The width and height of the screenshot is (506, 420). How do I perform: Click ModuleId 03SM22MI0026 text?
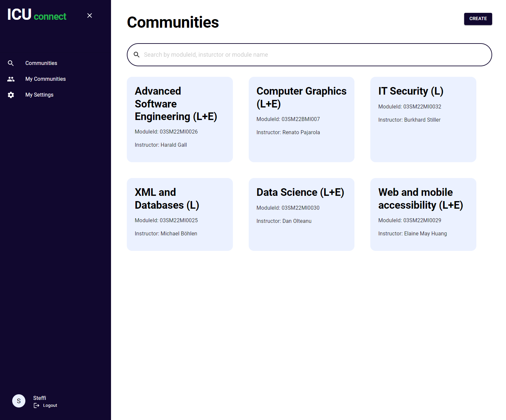pyautogui.click(x=166, y=132)
